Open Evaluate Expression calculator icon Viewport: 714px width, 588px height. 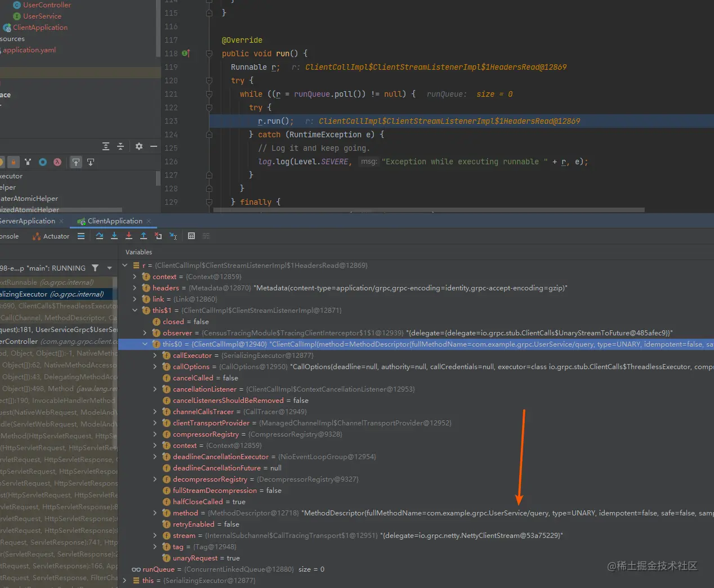click(x=191, y=236)
